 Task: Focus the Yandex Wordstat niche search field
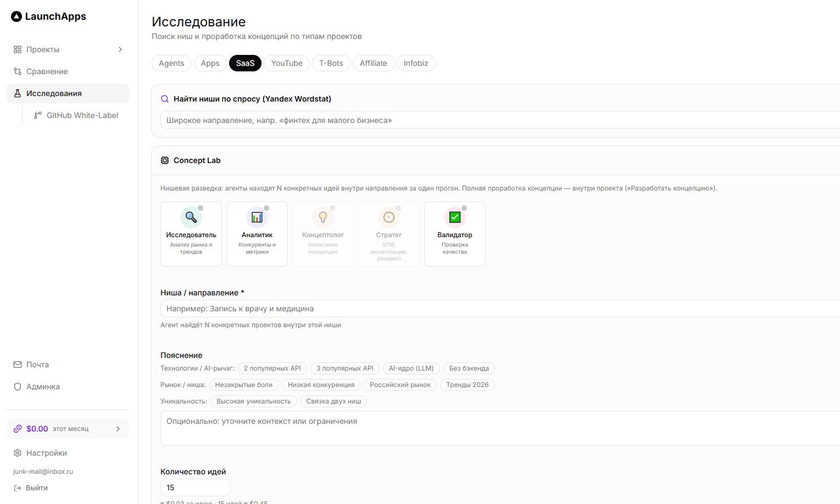pos(500,120)
